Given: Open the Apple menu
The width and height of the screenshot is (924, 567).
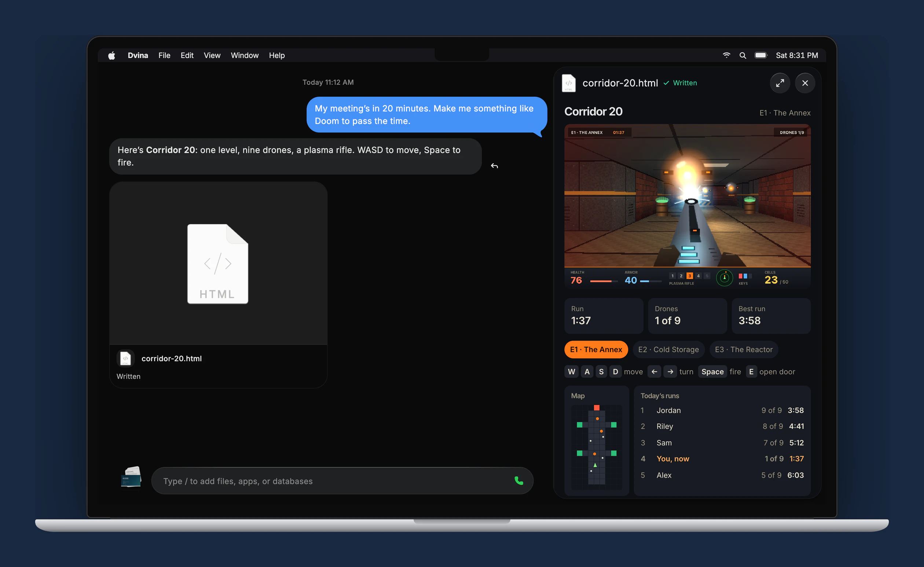Looking at the screenshot, I should (x=111, y=55).
